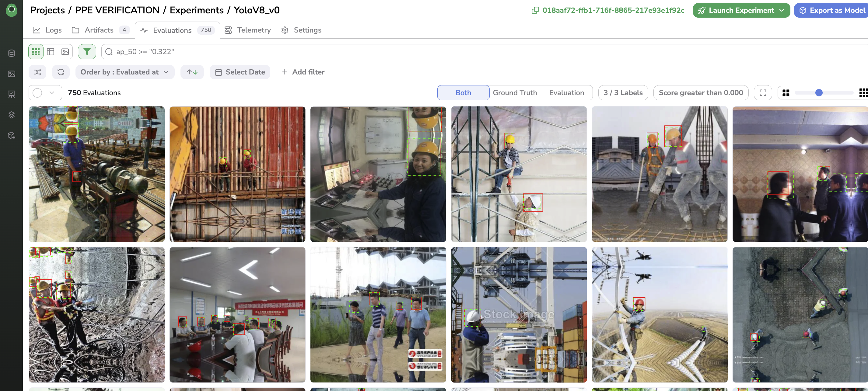The image size is (868, 391).
Task: Click the ap_50 search query field
Action: pos(485,52)
